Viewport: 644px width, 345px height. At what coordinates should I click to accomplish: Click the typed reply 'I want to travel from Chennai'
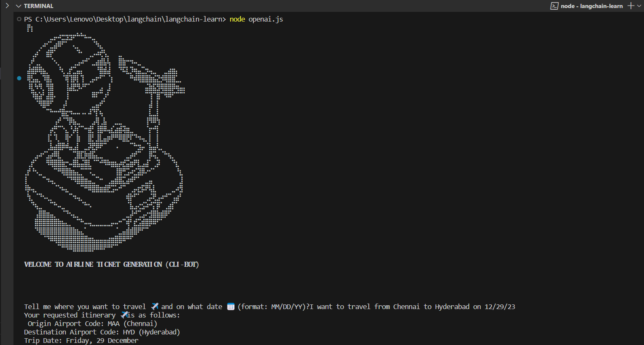point(364,307)
